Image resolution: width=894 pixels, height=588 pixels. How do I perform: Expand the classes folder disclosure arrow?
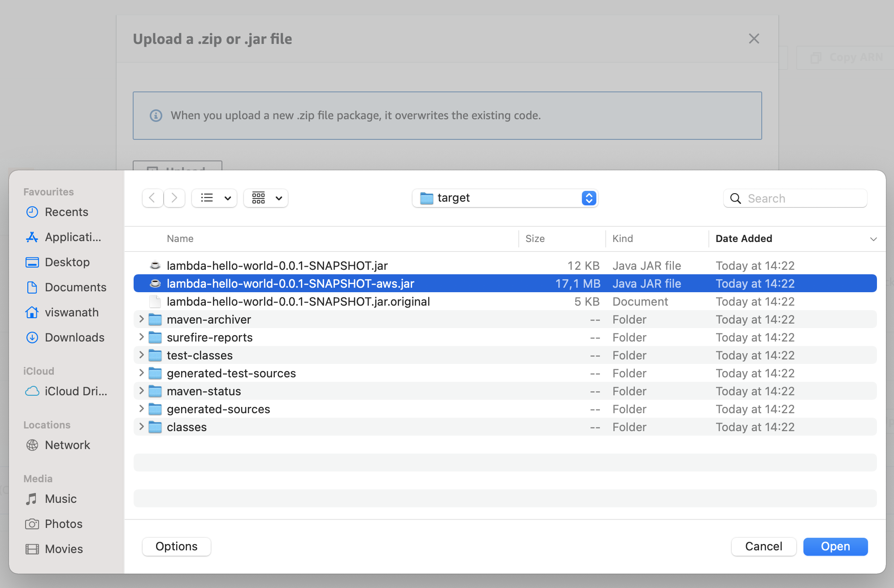pyautogui.click(x=141, y=427)
